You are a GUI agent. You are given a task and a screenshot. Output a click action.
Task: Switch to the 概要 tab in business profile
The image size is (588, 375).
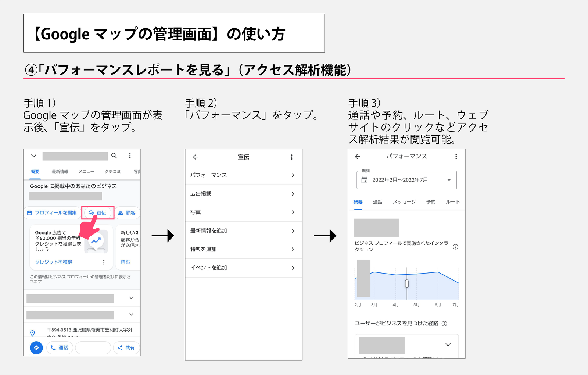pos(35,172)
